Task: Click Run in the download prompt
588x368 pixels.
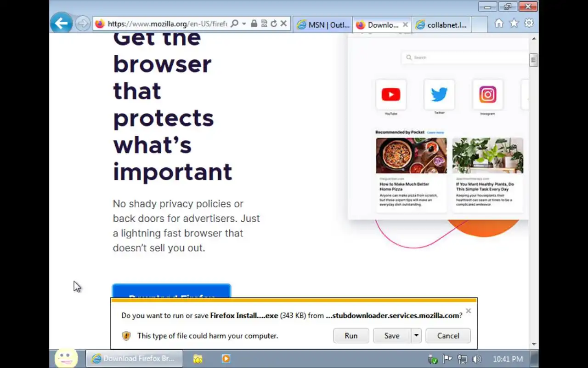Action: (x=351, y=336)
